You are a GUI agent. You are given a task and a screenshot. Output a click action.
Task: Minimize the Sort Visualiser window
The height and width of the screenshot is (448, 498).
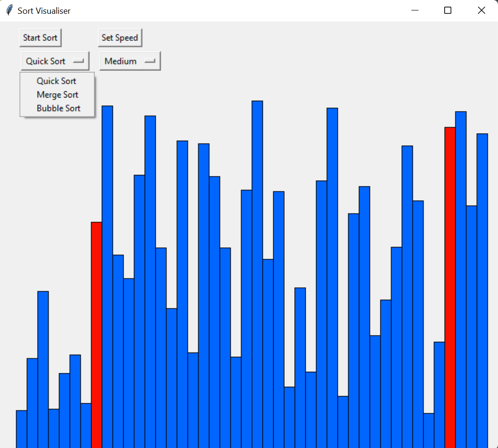coord(415,10)
